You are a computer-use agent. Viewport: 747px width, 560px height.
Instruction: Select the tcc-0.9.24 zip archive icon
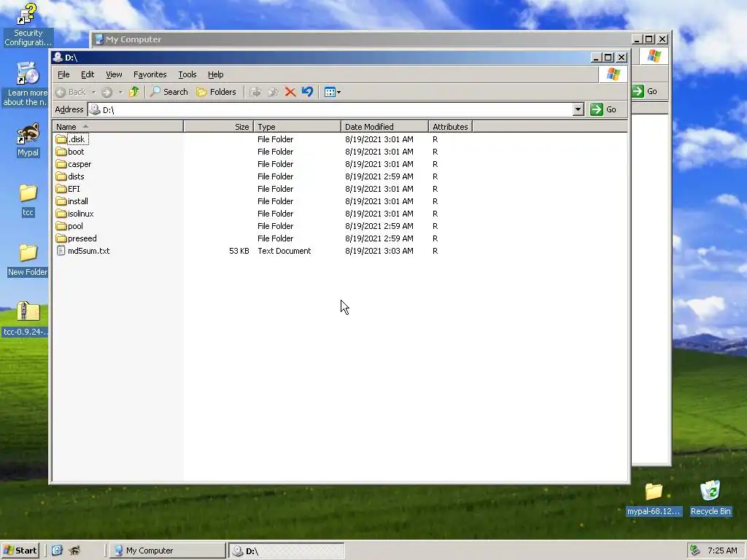click(x=26, y=319)
